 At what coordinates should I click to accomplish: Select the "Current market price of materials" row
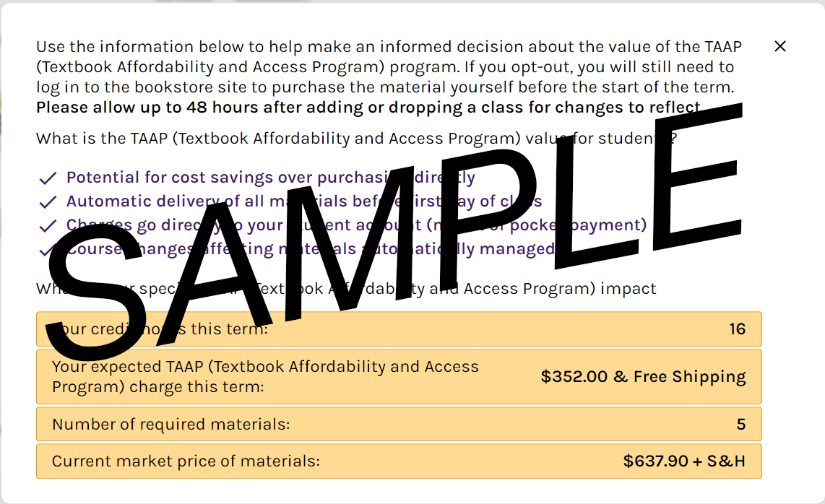399,461
